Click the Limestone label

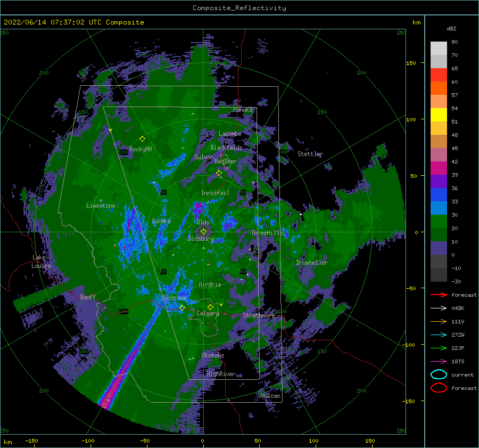click(x=101, y=206)
